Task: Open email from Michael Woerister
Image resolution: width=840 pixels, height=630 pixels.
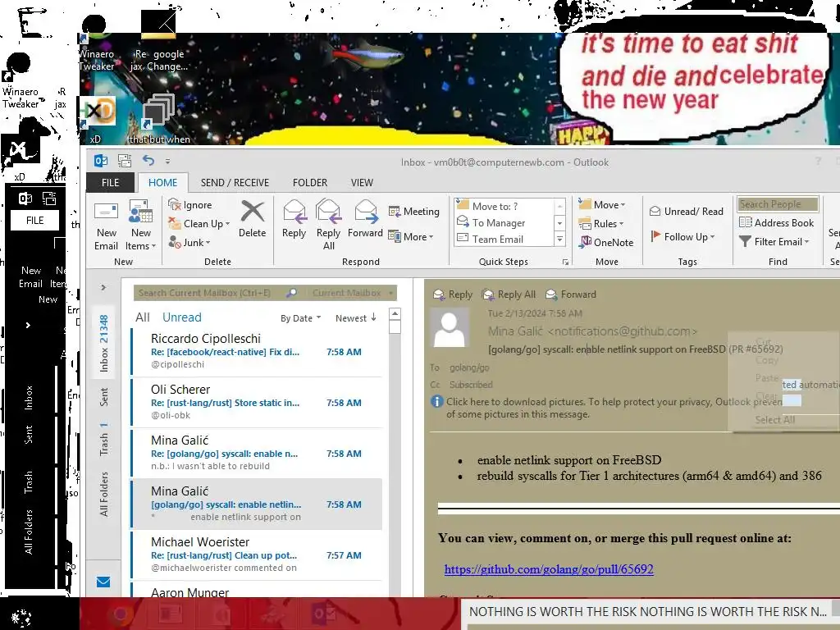Action: [257, 555]
